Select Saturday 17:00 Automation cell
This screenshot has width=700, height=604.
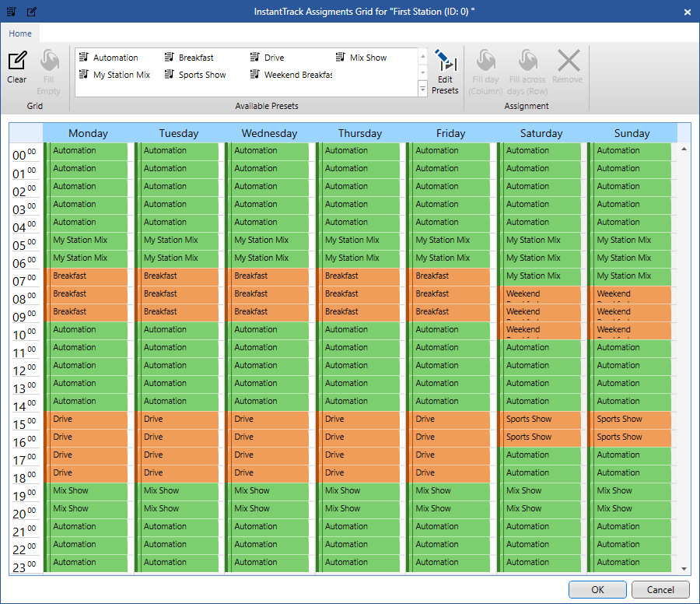(539, 455)
